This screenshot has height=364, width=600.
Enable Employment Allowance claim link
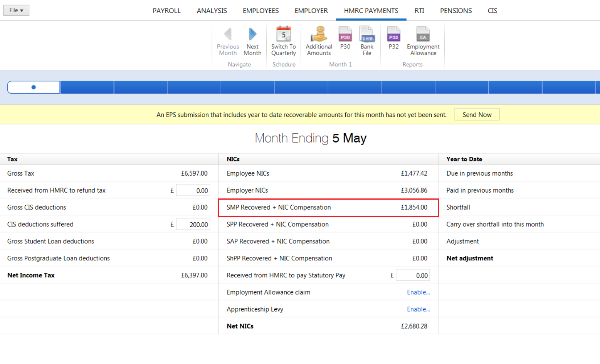click(418, 292)
